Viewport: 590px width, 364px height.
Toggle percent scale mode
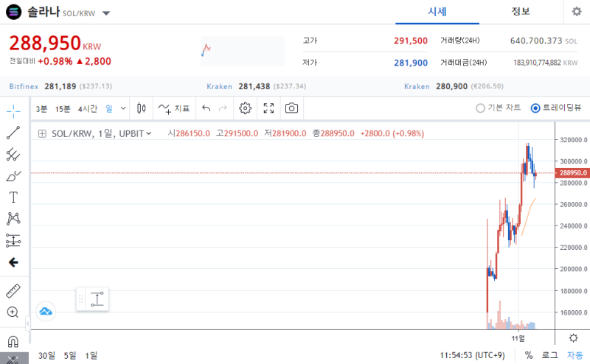coord(529,355)
